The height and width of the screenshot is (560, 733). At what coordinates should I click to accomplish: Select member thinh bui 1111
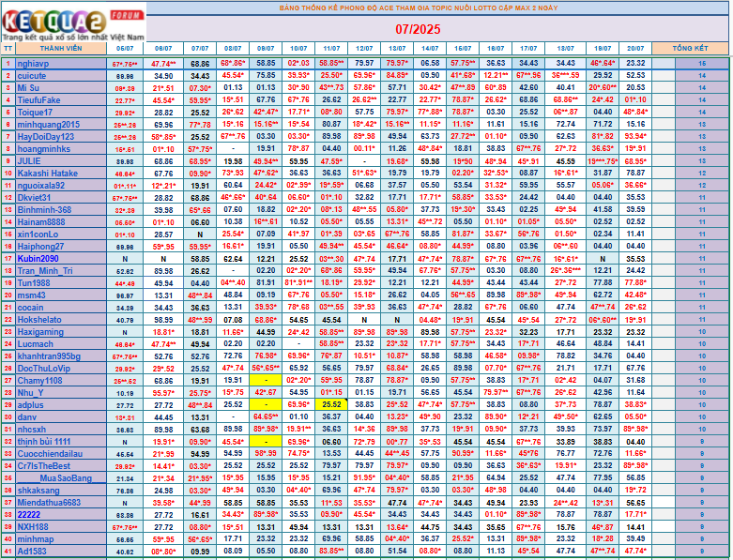[45, 441]
